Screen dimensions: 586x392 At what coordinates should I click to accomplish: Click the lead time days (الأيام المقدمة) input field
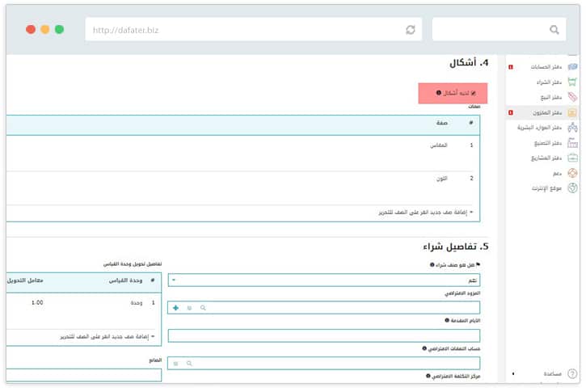(x=323, y=335)
